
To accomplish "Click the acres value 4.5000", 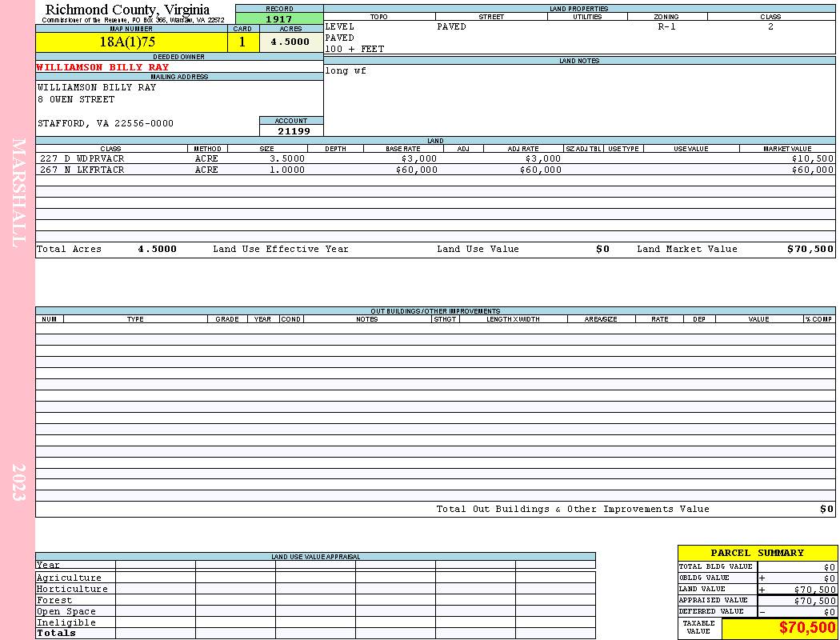I will pyautogui.click(x=291, y=42).
